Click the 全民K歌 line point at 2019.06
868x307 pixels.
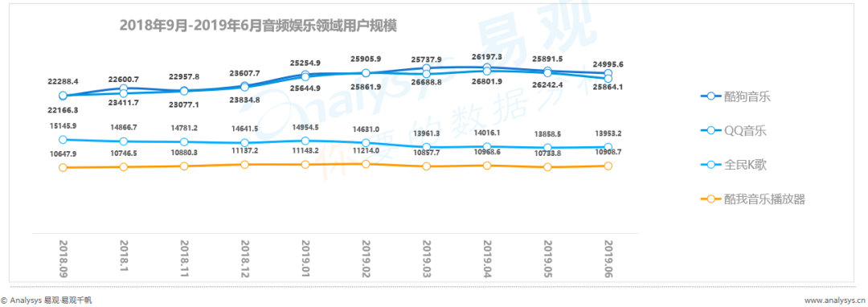608,147
